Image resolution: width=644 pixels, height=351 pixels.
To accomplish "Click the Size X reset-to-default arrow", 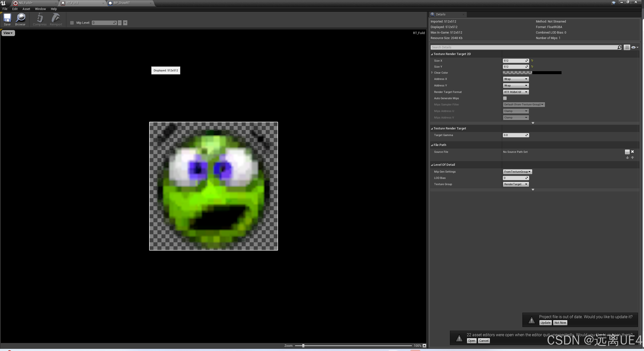I will pos(532,61).
